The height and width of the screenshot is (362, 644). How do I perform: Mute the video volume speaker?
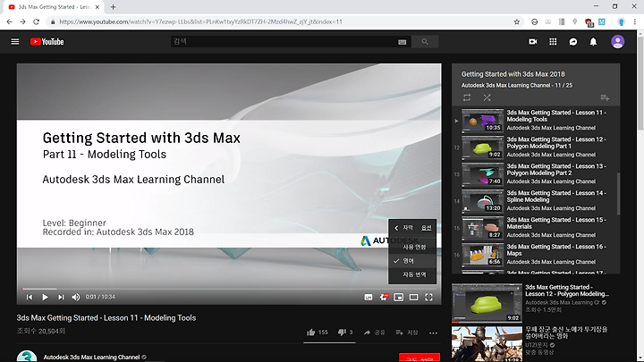click(76, 297)
